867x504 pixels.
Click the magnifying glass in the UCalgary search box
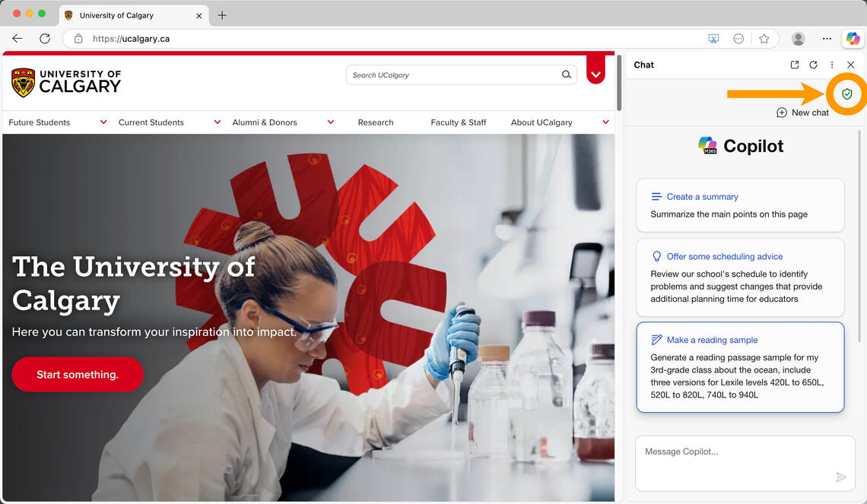566,74
